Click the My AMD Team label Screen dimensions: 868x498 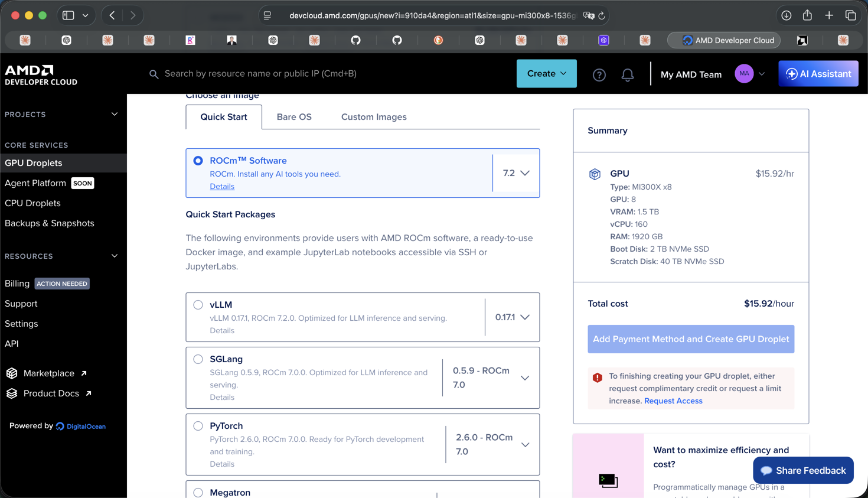click(691, 74)
